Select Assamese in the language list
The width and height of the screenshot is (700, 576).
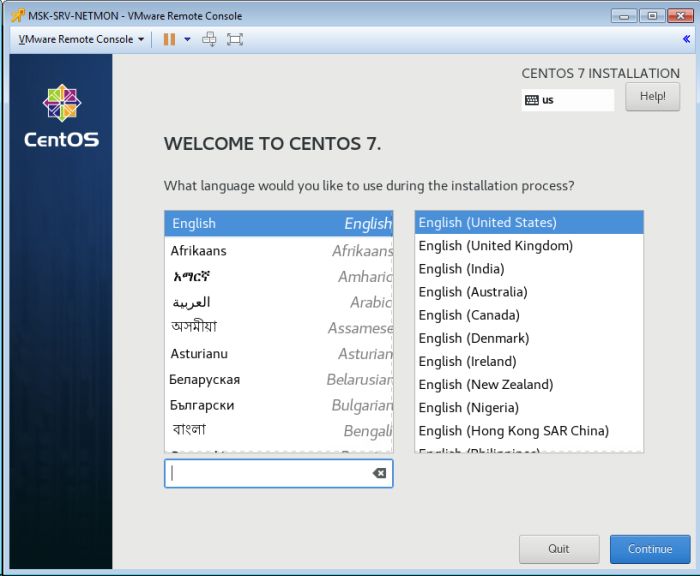[279, 328]
